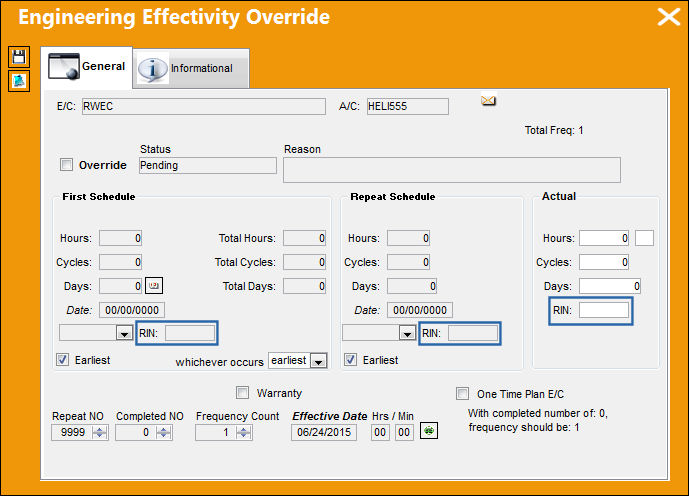Switch to the Informational tab
Viewport: 689px width, 496px height.
pos(191,69)
